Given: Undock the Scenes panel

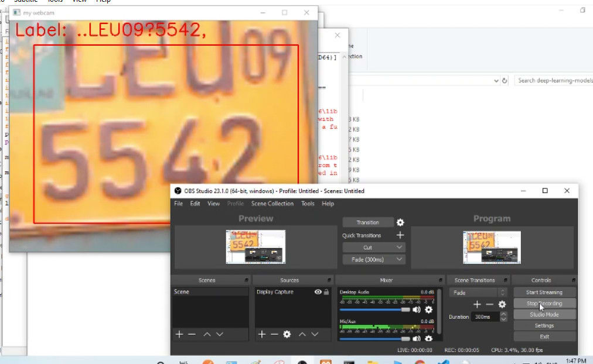Looking at the screenshot, I should tap(246, 280).
